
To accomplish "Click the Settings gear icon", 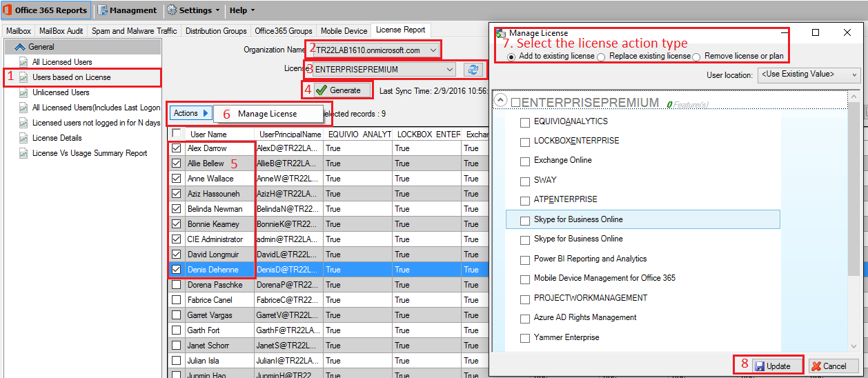I will (171, 10).
